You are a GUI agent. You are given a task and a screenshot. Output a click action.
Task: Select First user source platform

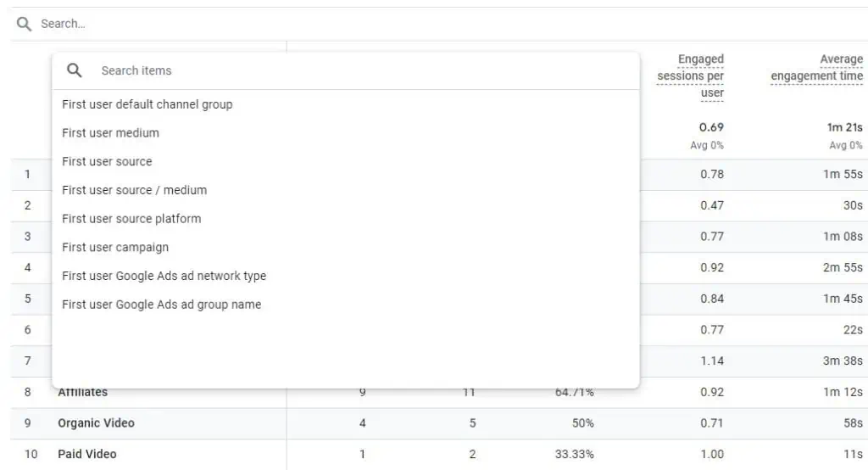(x=131, y=219)
